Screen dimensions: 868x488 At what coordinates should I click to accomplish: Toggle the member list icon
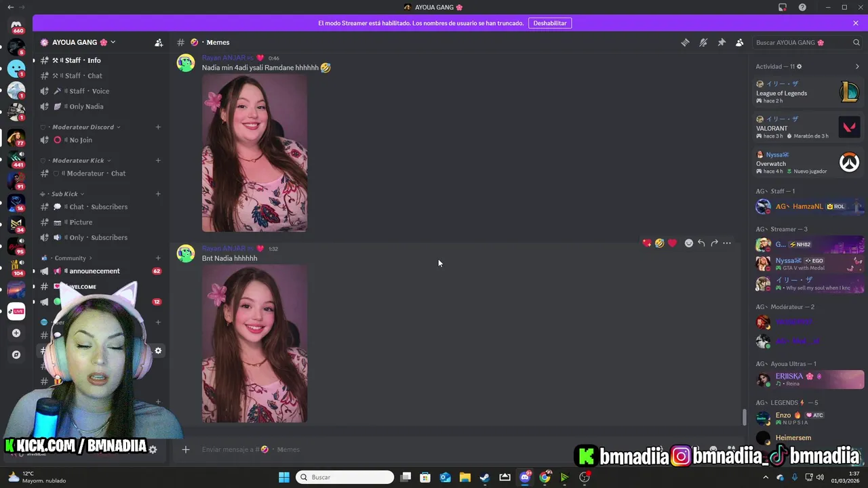(740, 42)
